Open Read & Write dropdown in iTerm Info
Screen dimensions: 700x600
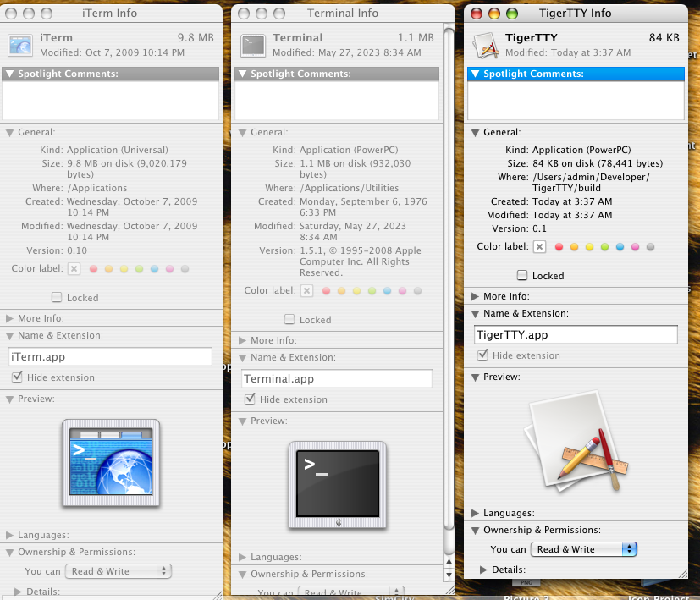click(119, 571)
